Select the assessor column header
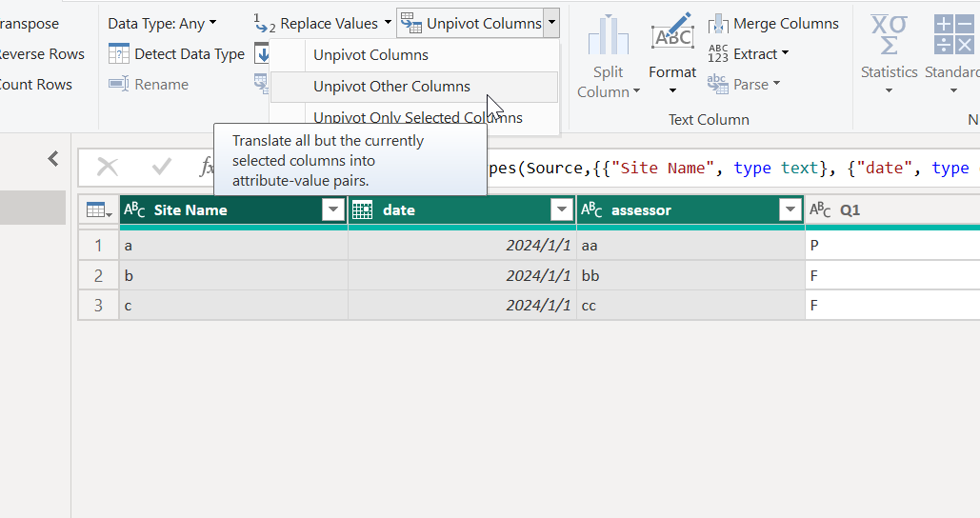Viewport: 980px width, 518px height. [690, 210]
